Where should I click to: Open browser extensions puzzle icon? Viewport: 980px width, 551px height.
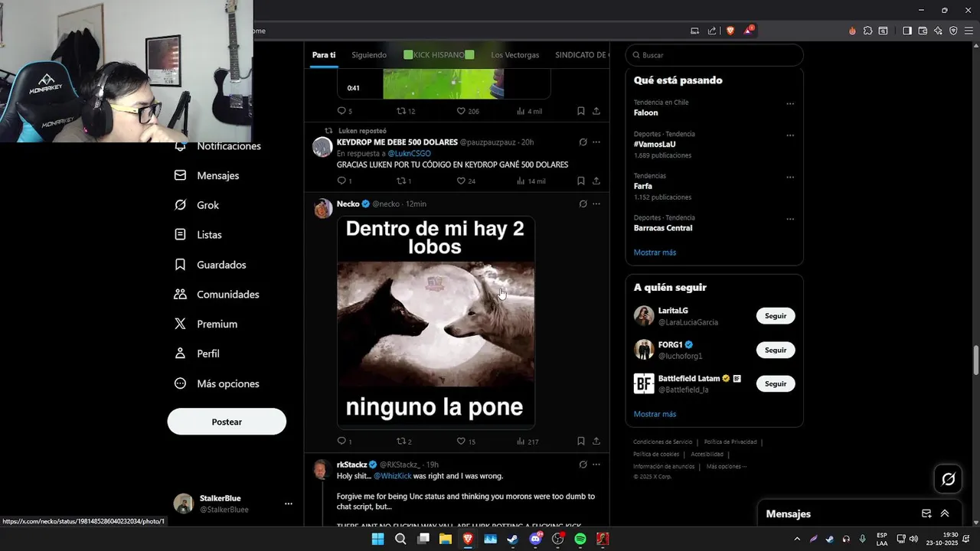click(x=867, y=31)
